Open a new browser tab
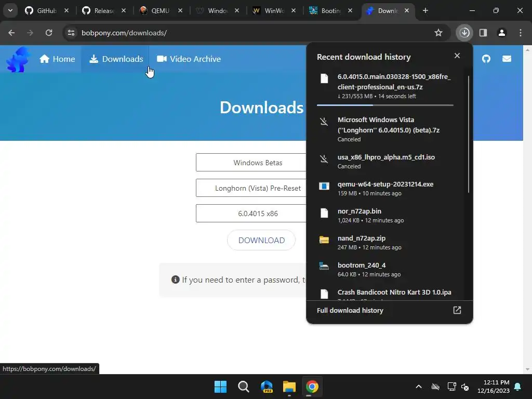Viewport: 532px width, 399px height. (425, 11)
